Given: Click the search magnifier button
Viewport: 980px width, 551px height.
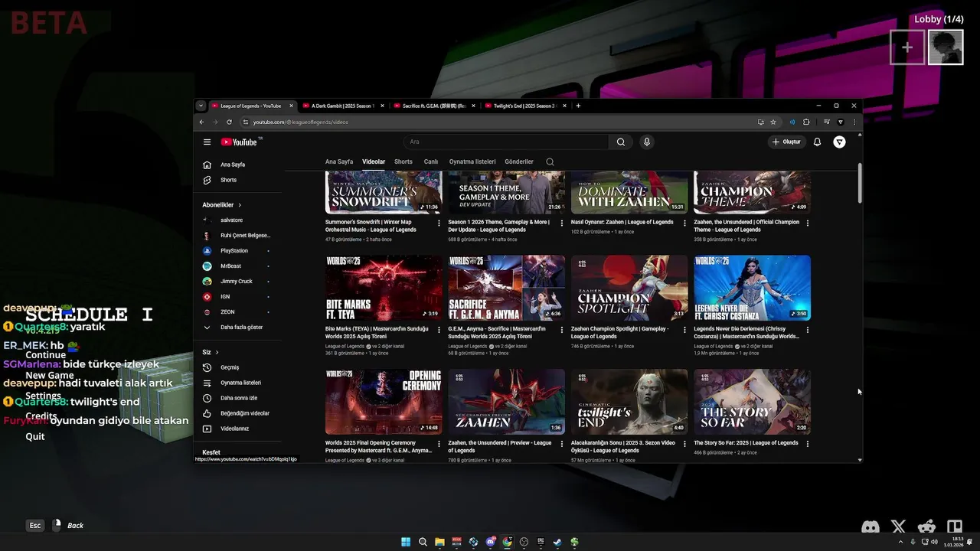Looking at the screenshot, I should click(x=621, y=142).
